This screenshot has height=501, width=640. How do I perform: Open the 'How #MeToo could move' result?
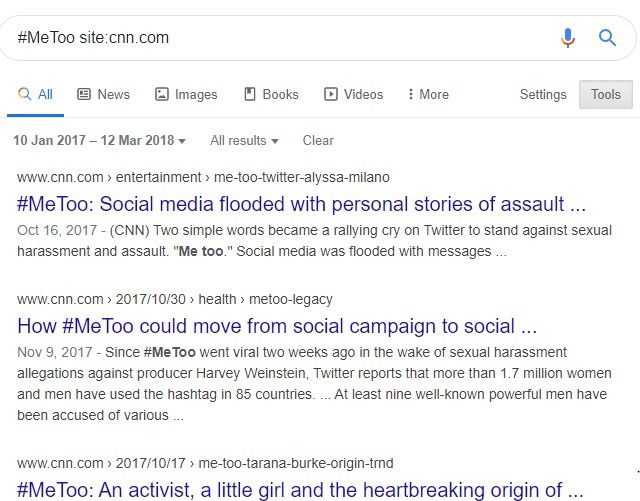click(x=278, y=326)
